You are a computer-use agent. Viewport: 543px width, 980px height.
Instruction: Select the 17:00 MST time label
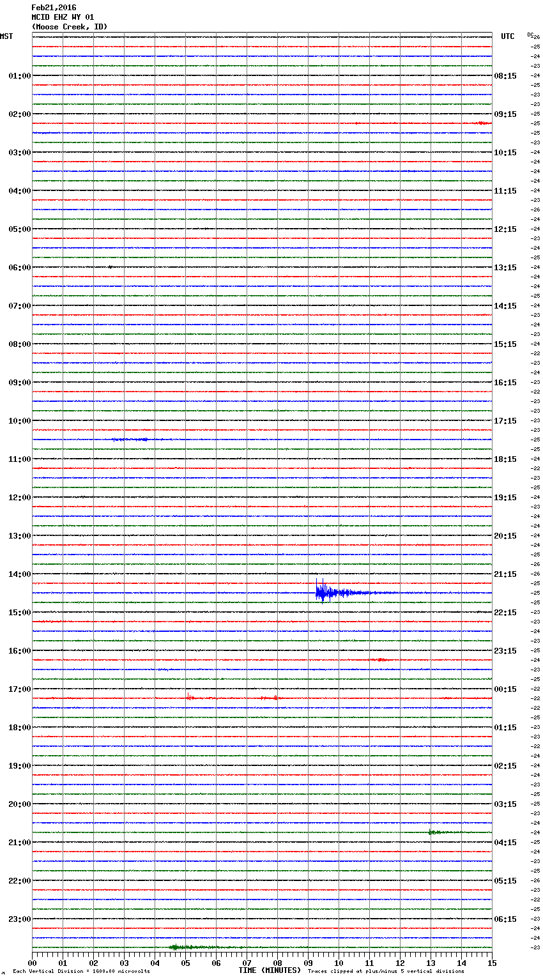click(20, 689)
